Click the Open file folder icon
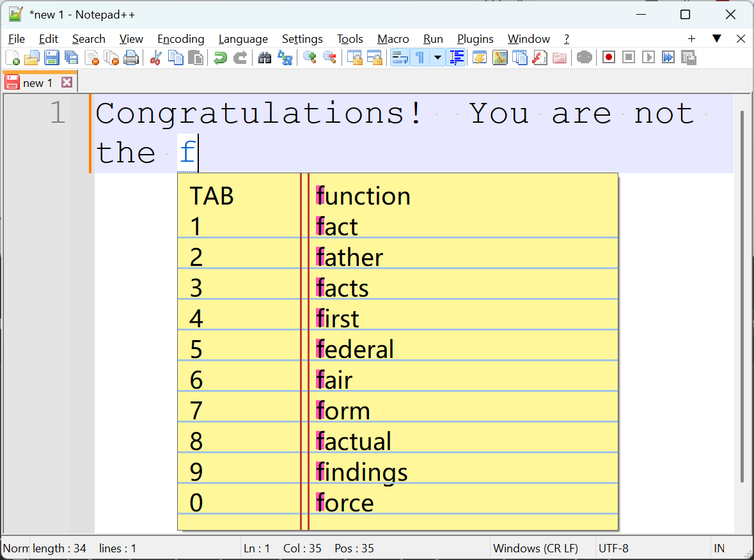This screenshot has height=560, width=754. (x=32, y=58)
